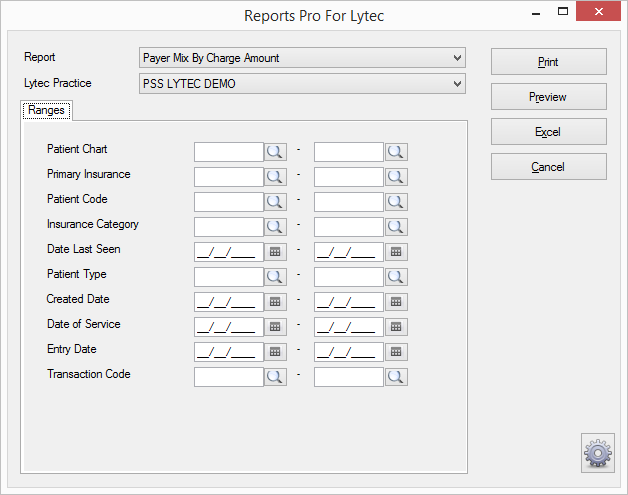
Task: Open lookup for Patient Code start value
Action: (275, 202)
